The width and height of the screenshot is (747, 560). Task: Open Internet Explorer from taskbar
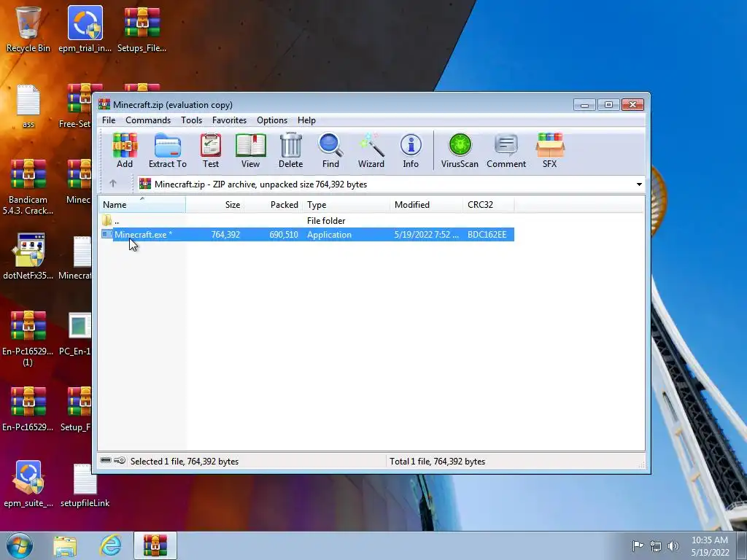pyautogui.click(x=111, y=545)
